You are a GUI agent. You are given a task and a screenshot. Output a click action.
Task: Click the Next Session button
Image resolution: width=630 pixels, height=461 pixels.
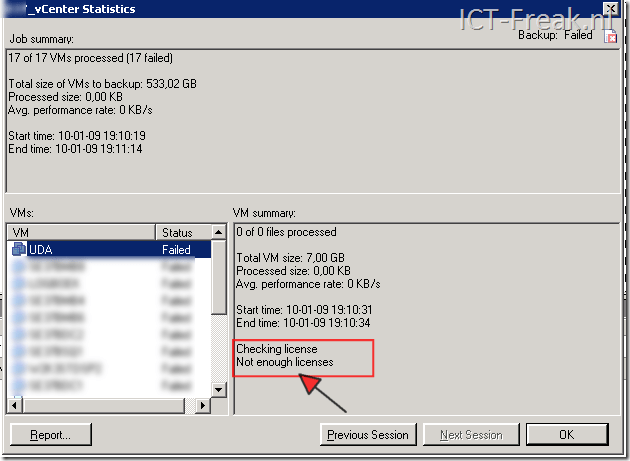(470, 435)
